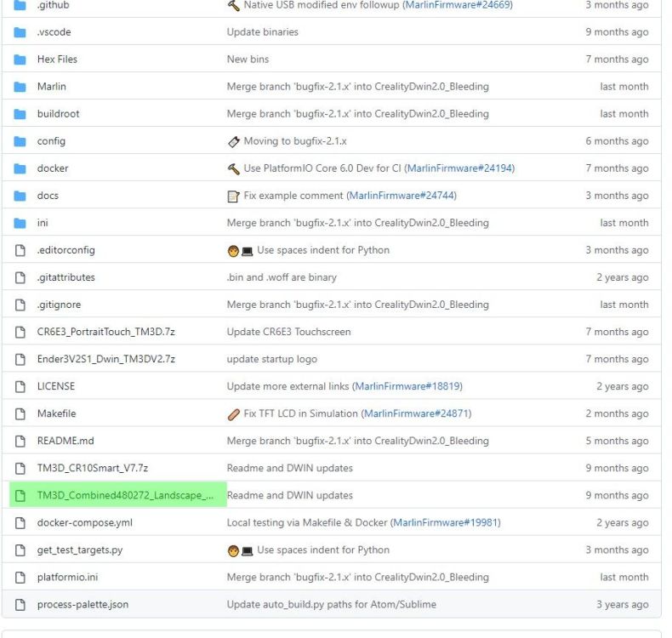Open TM3D_CR10Smart_V7.7z file
The height and width of the screenshot is (638, 672).
93,469
